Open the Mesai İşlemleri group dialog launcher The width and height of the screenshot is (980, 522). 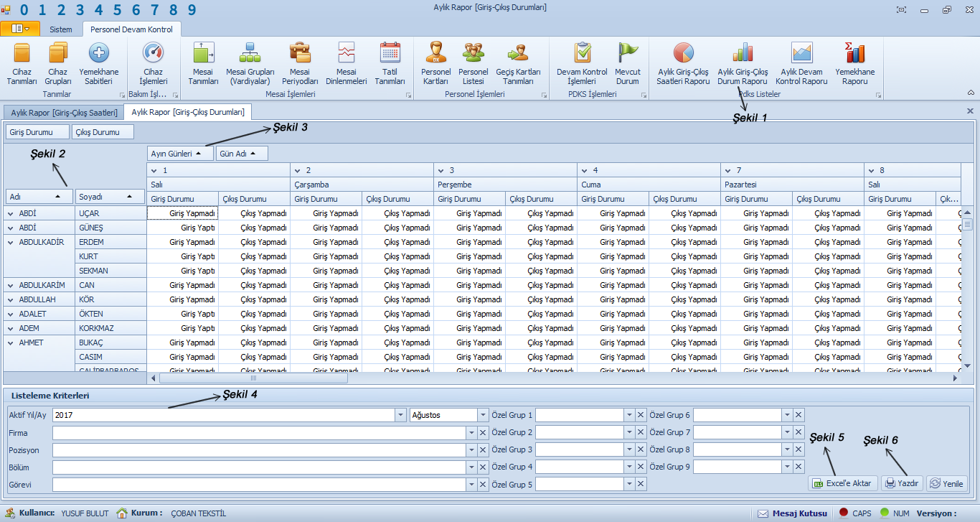(409, 95)
